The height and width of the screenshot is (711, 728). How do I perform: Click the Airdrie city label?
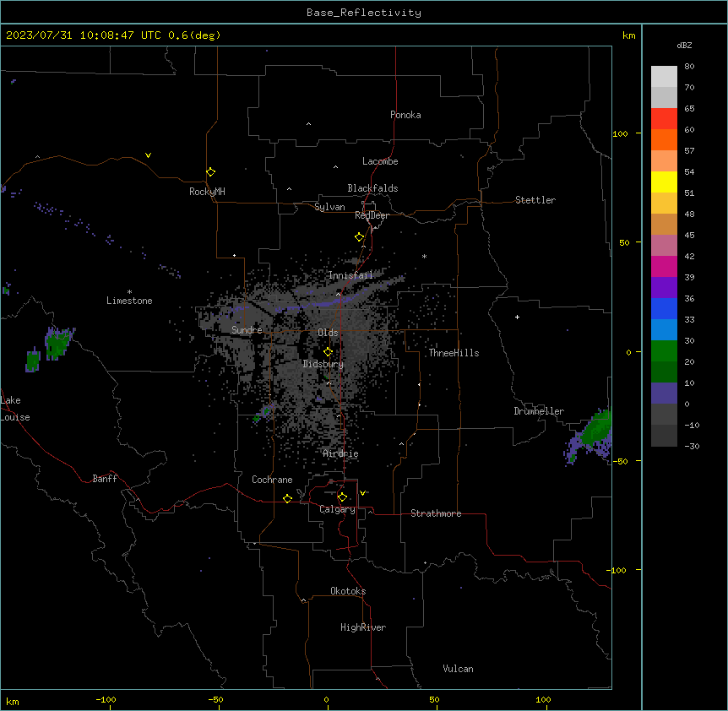pos(341,453)
